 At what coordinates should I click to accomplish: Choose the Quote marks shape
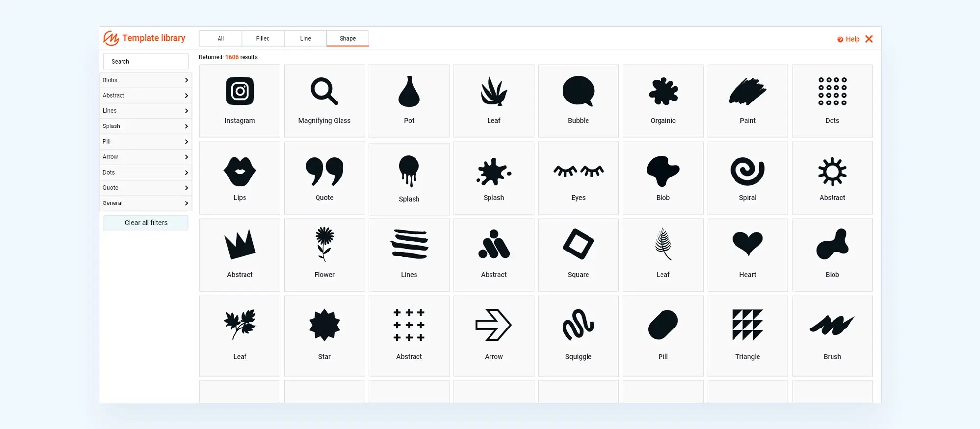coord(324,178)
